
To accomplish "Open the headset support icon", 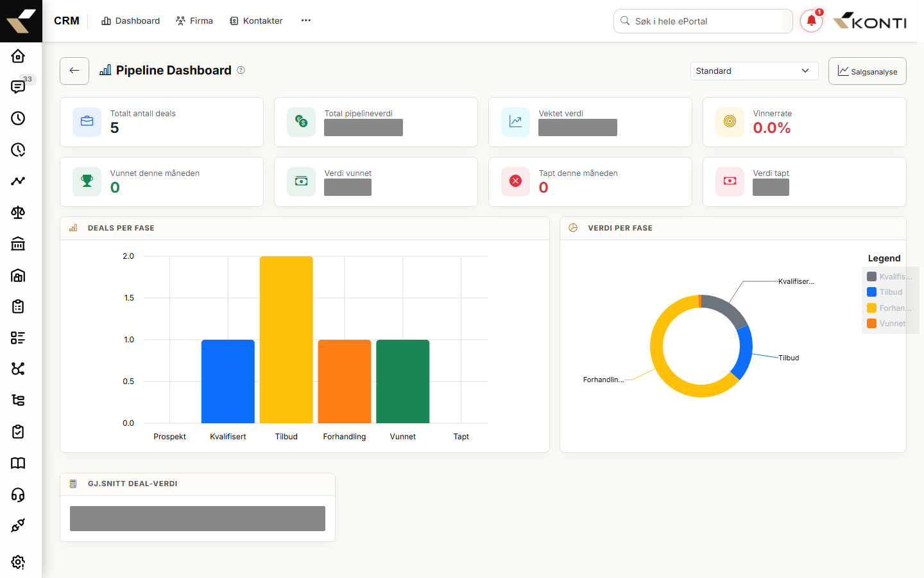I will tap(18, 495).
